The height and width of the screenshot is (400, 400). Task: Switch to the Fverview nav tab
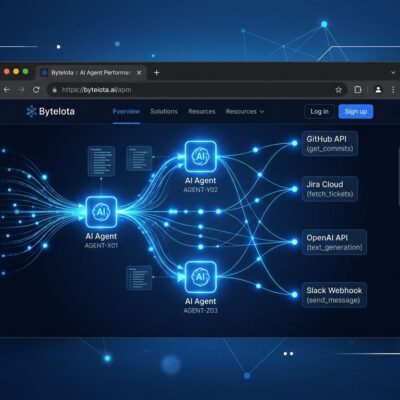point(126,112)
